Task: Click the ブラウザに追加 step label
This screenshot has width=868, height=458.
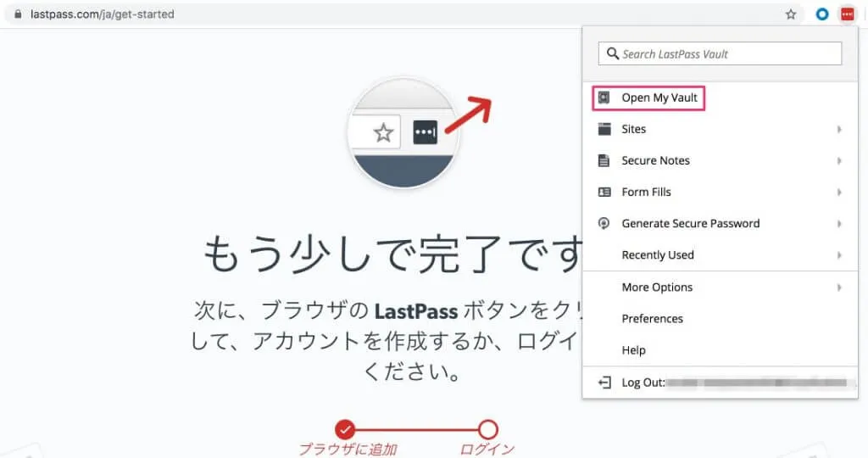Action: 348,450
